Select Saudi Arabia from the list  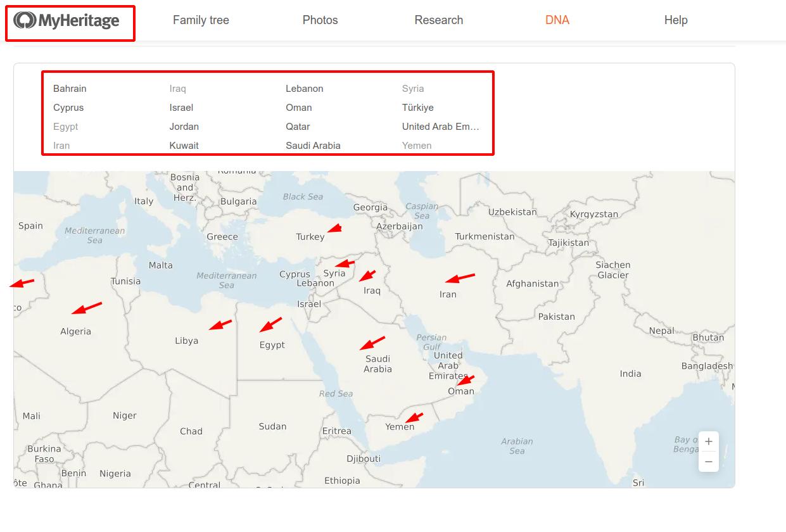pyautogui.click(x=313, y=146)
